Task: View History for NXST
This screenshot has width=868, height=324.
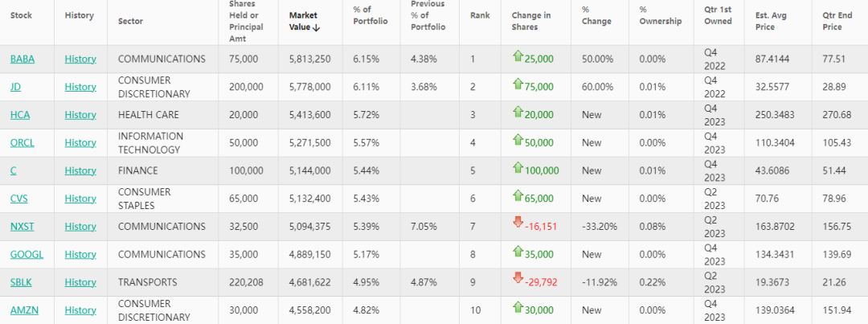Action: click(x=80, y=227)
